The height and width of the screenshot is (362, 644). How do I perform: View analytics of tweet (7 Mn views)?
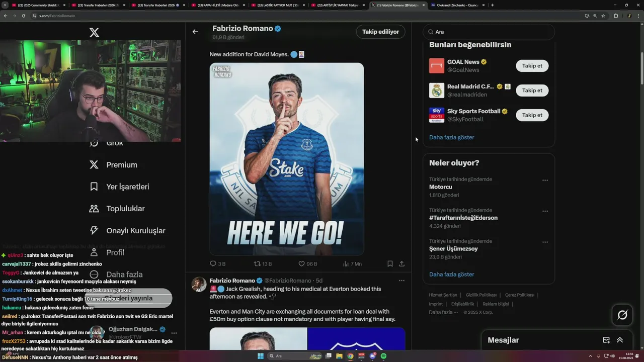pyautogui.click(x=352, y=263)
